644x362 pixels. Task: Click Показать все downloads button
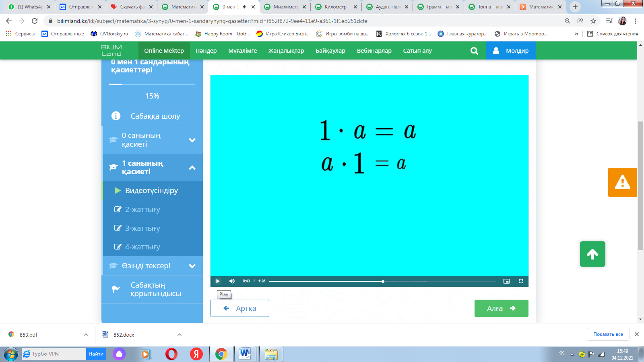coord(608,334)
